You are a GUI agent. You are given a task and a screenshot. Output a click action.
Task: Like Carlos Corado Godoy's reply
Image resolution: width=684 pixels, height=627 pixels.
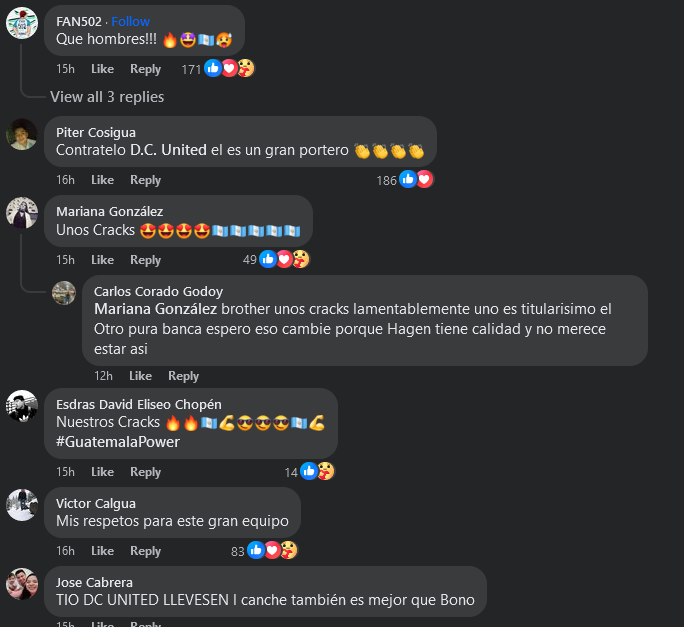140,376
